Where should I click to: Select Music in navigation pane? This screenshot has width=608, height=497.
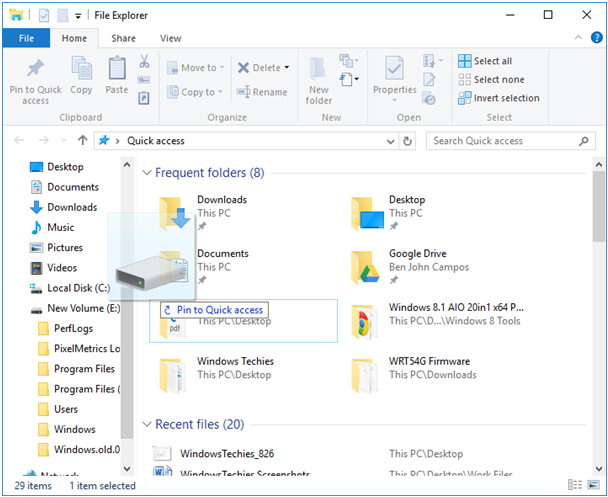pos(52,227)
